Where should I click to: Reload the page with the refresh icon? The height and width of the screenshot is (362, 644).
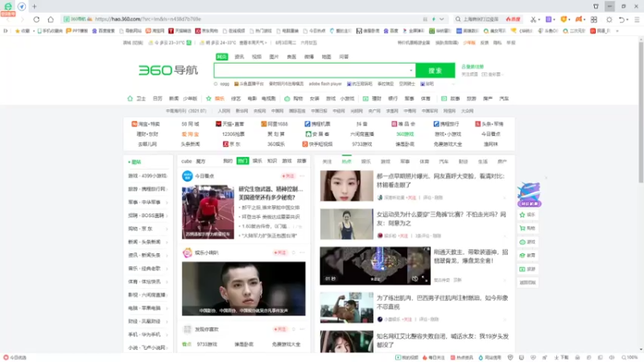[36, 19]
